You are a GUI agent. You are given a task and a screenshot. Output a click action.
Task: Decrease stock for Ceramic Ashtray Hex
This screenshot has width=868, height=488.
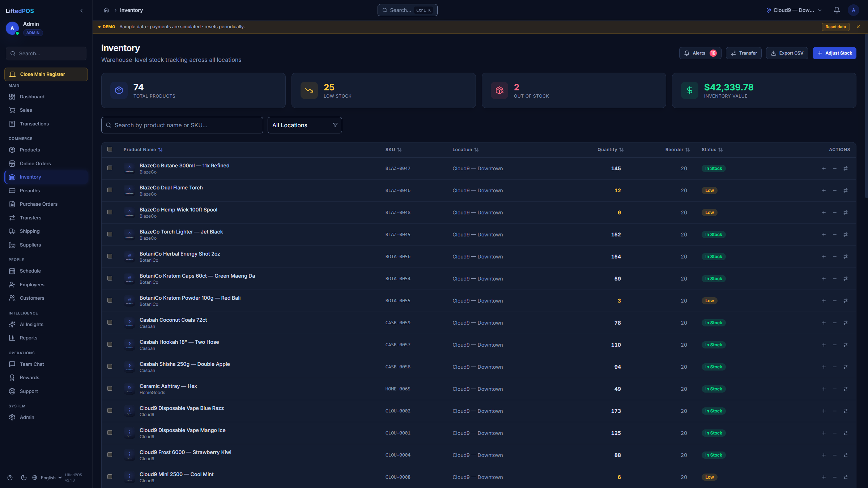point(835,389)
